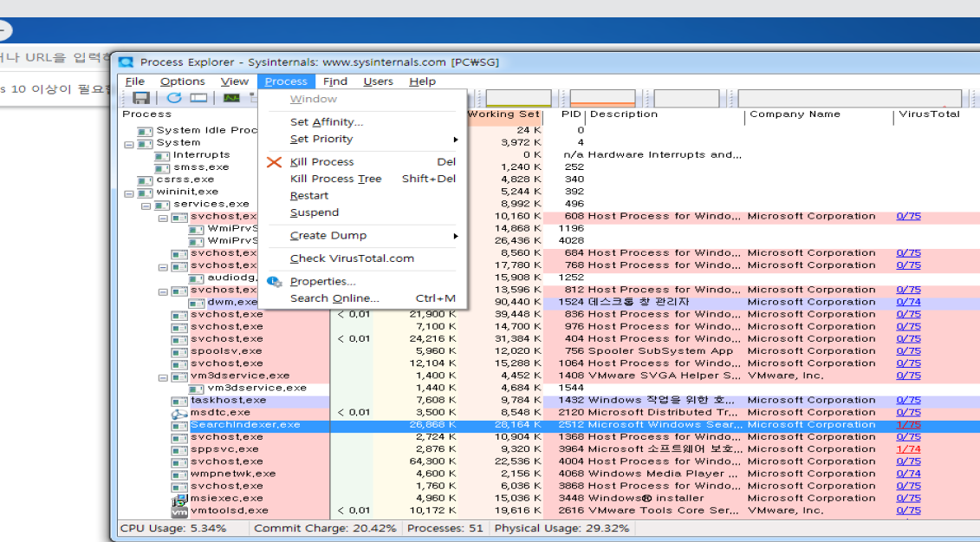Click the orange-lined commit mini graph in toolbar
This screenshot has width=980, height=542.
(x=602, y=98)
